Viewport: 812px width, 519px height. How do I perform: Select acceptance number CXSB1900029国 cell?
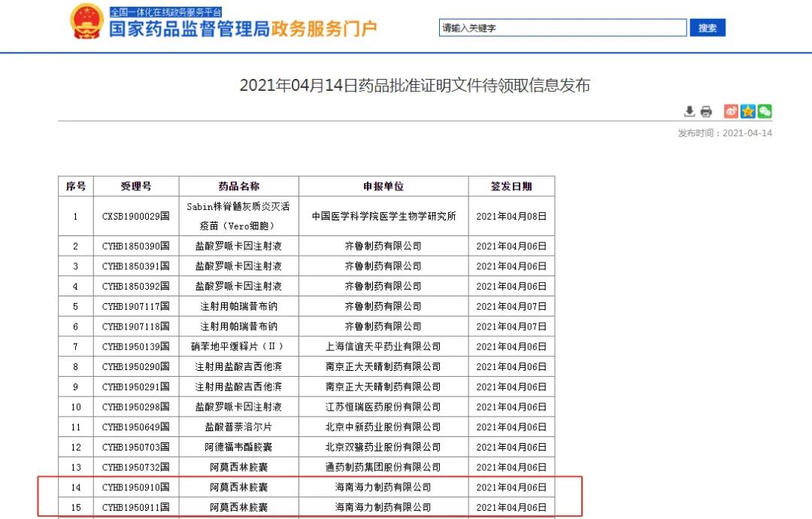point(136,217)
